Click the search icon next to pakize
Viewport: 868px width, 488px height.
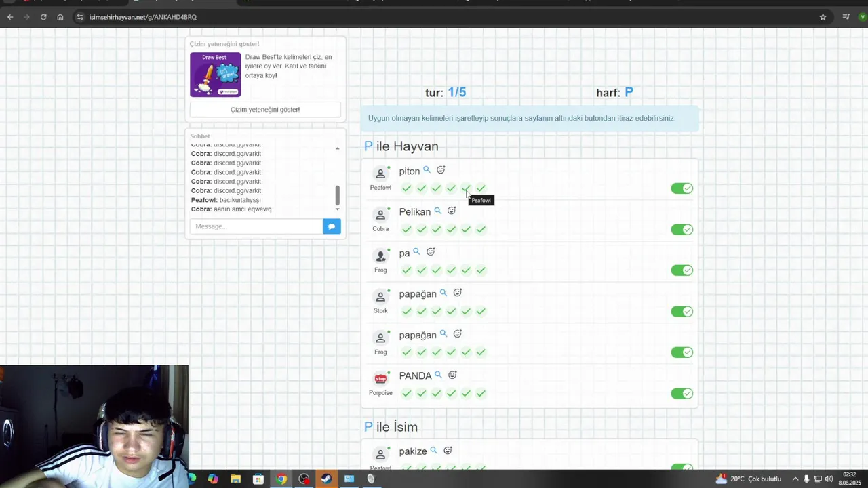pos(433,451)
